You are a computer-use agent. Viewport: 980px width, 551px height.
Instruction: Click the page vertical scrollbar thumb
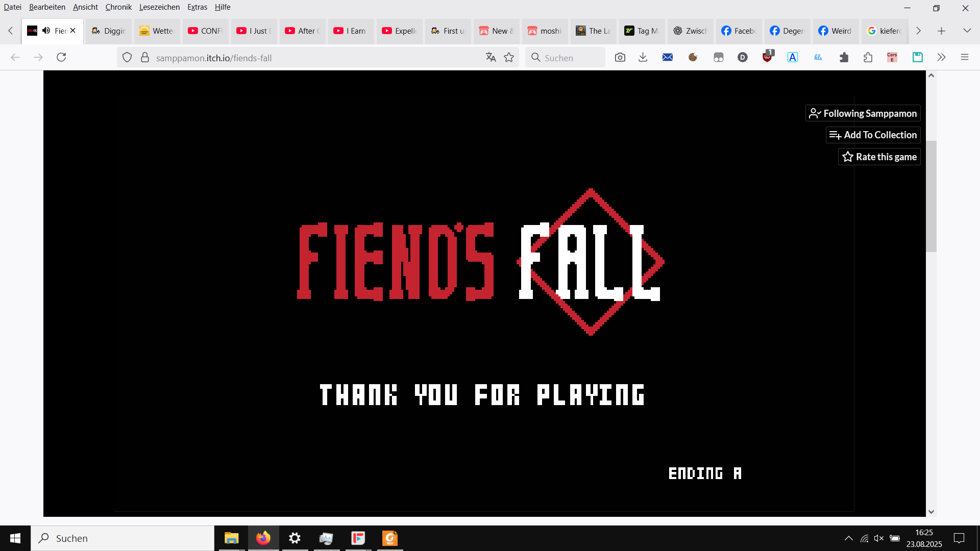[931, 196]
